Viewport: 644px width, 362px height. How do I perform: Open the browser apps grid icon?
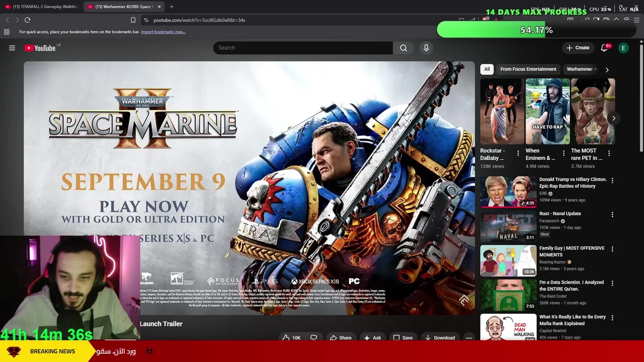tap(7, 32)
